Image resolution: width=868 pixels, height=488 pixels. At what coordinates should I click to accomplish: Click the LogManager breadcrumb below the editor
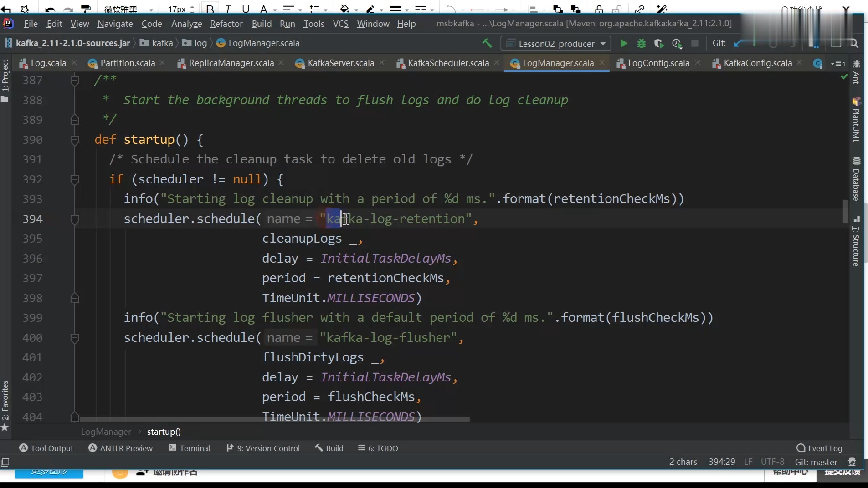[x=106, y=432]
